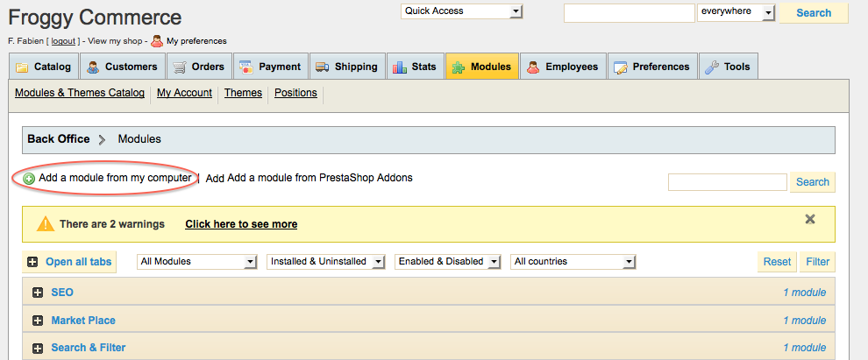Open the Tools tab
Image resolution: width=868 pixels, height=360 pixels.
pyautogui.click(x=728, y=67)
